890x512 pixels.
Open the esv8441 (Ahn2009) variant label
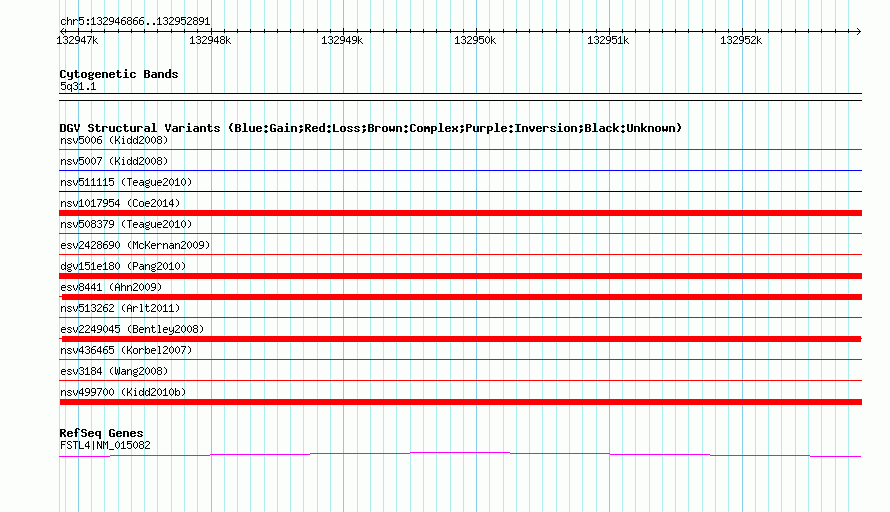pyautogui.click(x=111, y=287)
